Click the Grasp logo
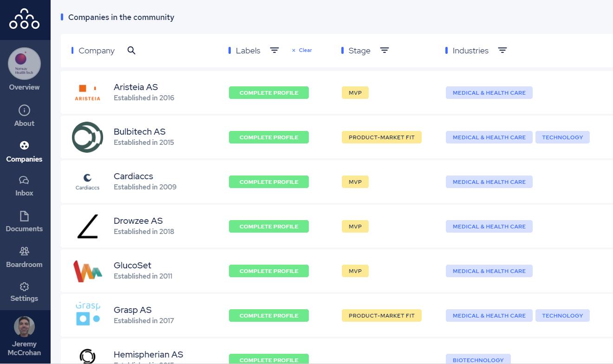The image size is (613, 364). coord(88,313)
